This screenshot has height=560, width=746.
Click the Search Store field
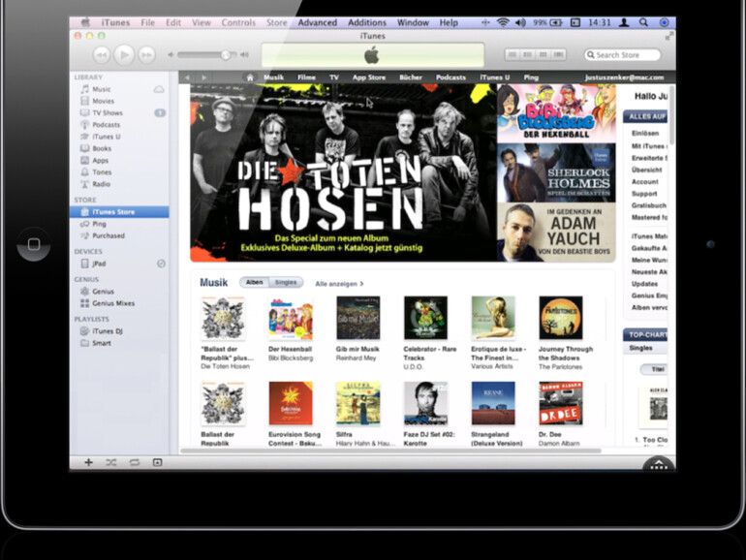click(622, 55)
